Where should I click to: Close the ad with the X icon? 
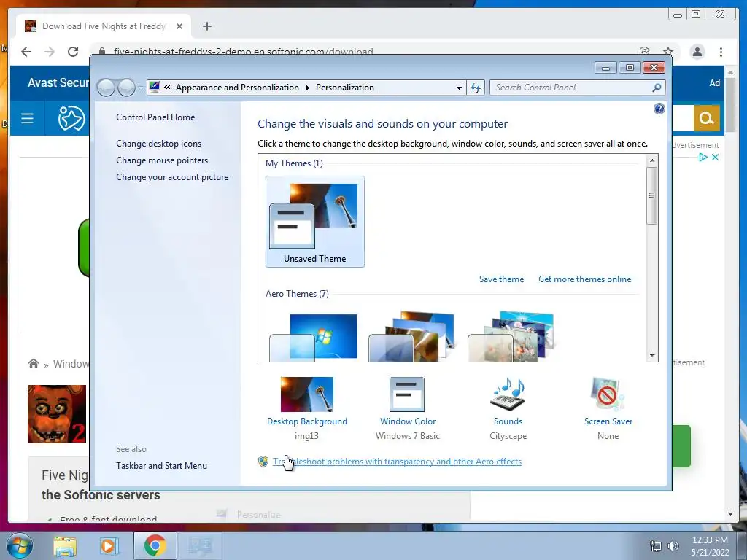click(715, 157)
